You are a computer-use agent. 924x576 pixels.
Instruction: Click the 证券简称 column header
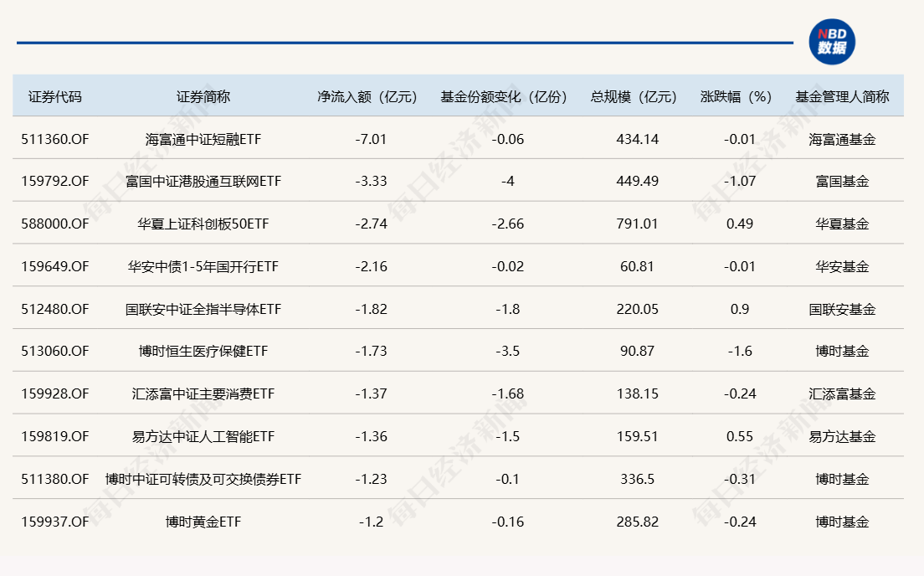point(203,96)
